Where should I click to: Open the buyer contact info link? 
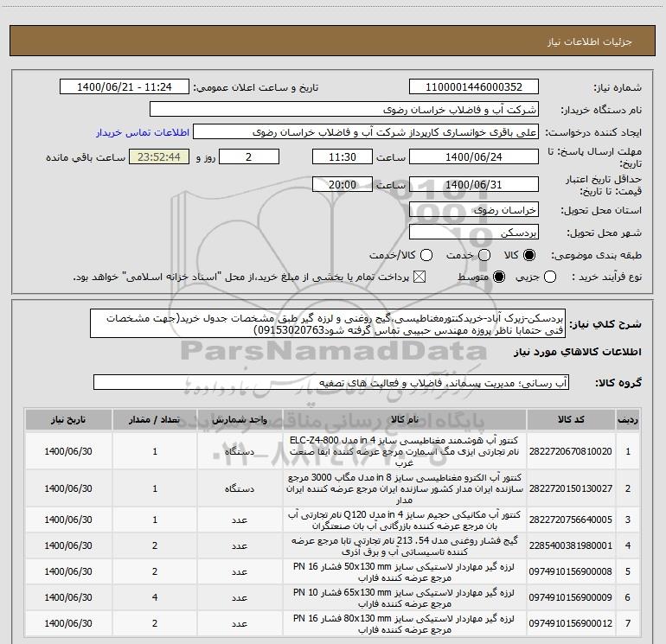(143, 132)
